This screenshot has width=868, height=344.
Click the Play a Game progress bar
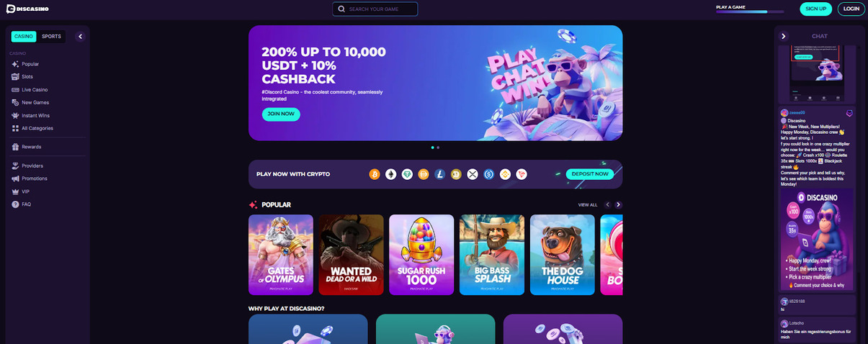click(x=751, y=12)
